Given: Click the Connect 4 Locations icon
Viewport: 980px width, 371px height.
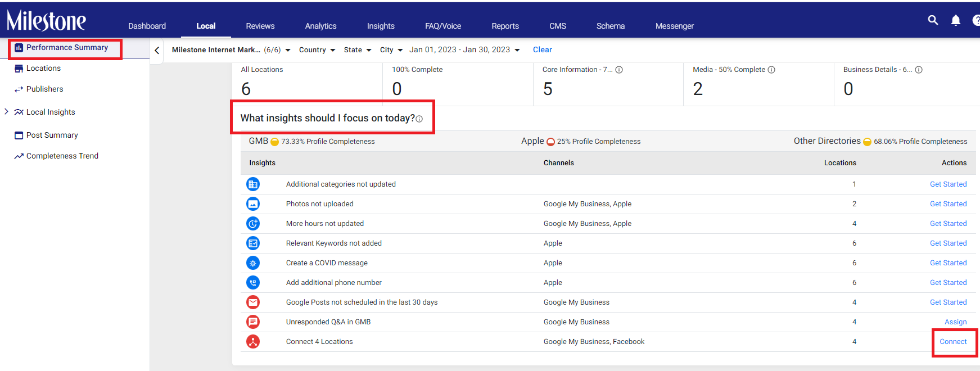Looking at the screenshot, I should (x=253, y=341).
